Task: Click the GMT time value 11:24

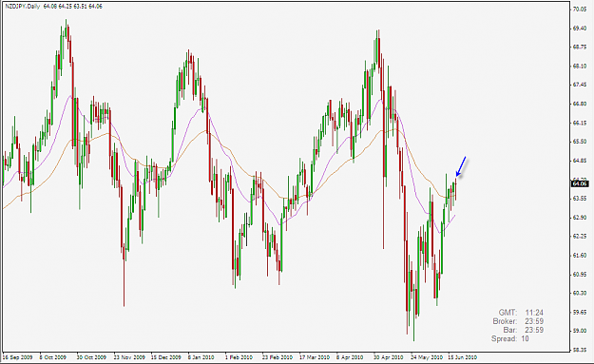Action: tap(534, 313)
